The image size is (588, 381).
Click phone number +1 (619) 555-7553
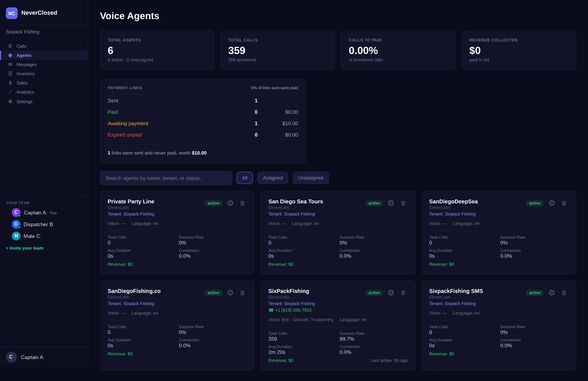[290, 310]
